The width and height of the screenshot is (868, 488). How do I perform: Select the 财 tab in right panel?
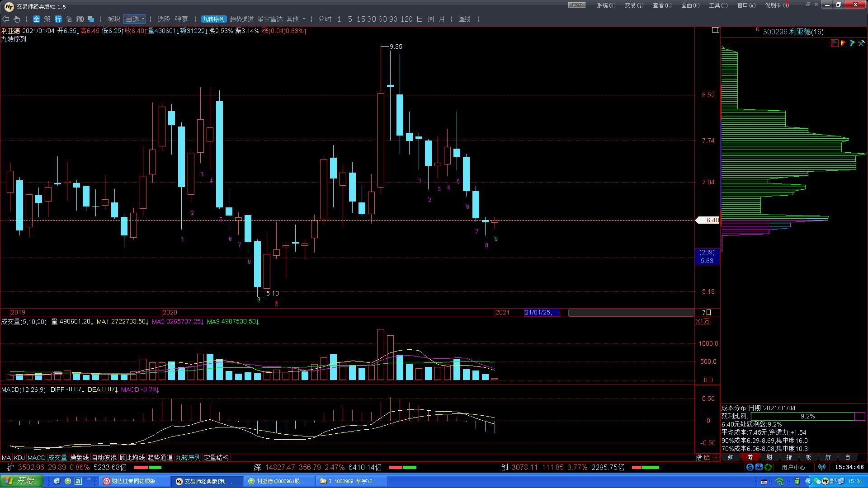[x=769, y=458]
